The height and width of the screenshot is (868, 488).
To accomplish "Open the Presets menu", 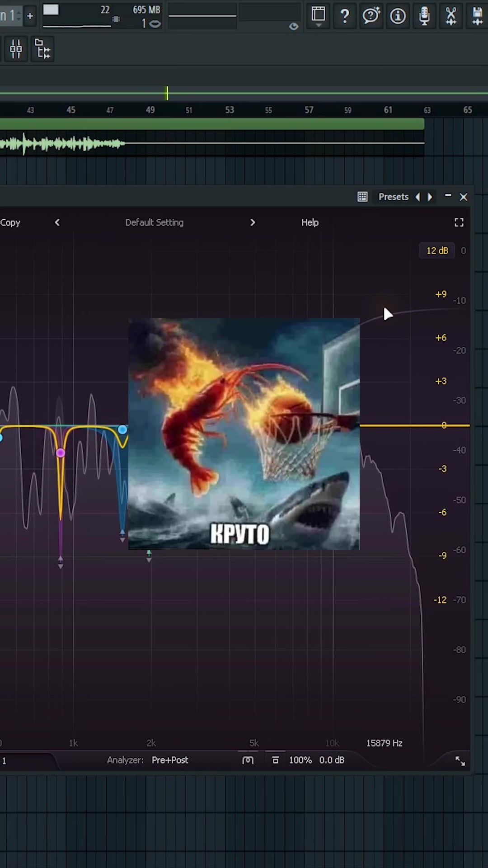I will click(x=393, y=197).
